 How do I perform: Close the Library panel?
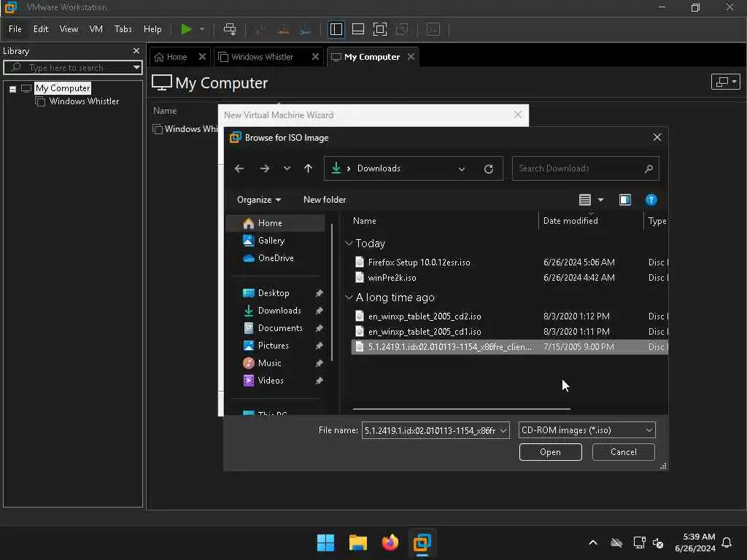pyautogui.click(x=136, y=50)
